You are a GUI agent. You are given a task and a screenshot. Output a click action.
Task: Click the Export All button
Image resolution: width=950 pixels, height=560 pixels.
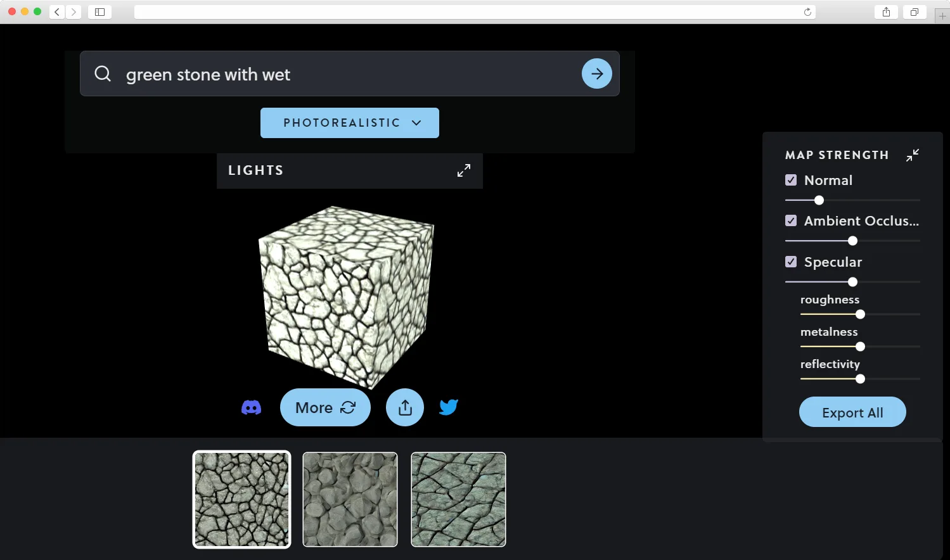pos(852,412)
